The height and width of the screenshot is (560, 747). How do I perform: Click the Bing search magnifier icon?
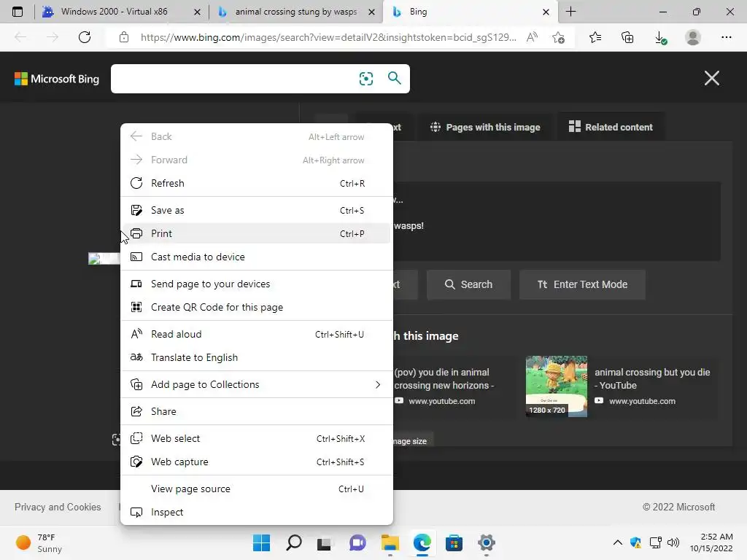tap(394, 77)
